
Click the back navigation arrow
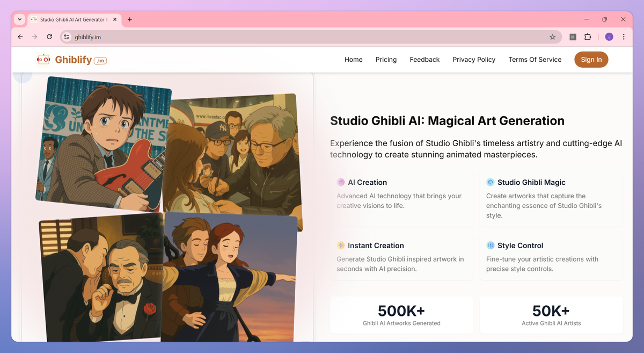tap(20, 37)
